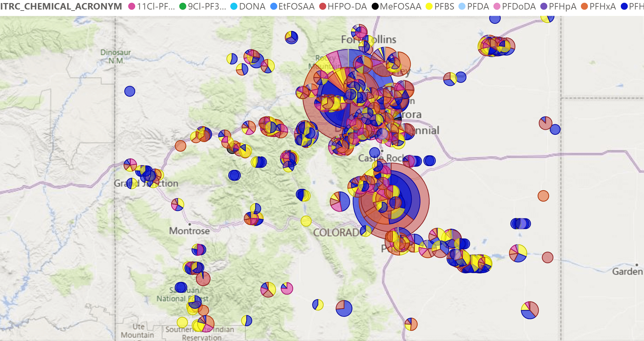Click the PFDoDA legend entry

pyautogui.click(x=515, y=6)
